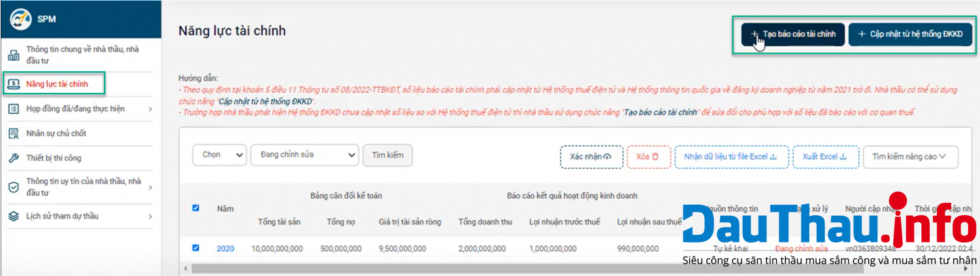This screenshot has width=980, height=276.
Task: Open the 2020 year link in table
Action: [225, 249]
